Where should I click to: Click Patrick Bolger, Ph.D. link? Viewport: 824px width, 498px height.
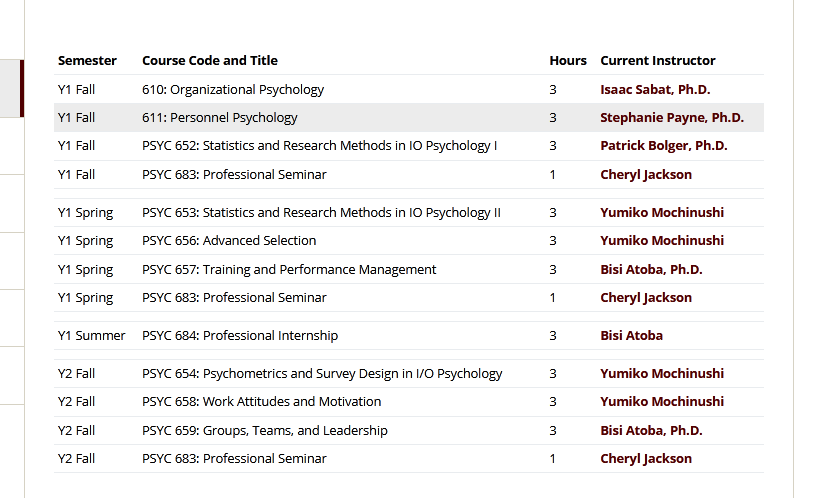664,146
